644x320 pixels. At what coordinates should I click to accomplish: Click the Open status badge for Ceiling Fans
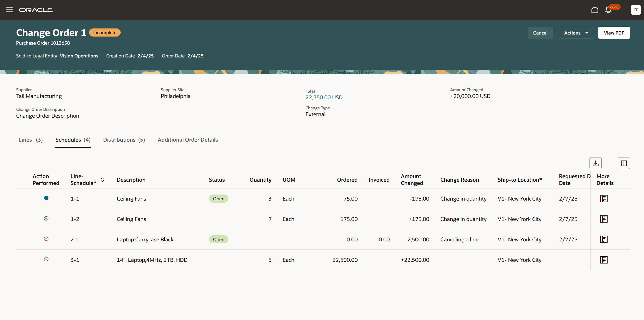218,199
